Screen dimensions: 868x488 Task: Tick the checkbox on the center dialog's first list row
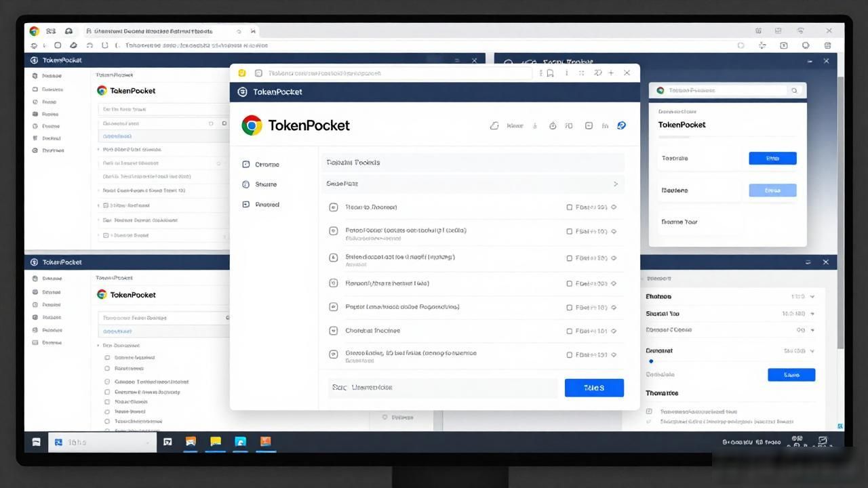click(570, 207)
